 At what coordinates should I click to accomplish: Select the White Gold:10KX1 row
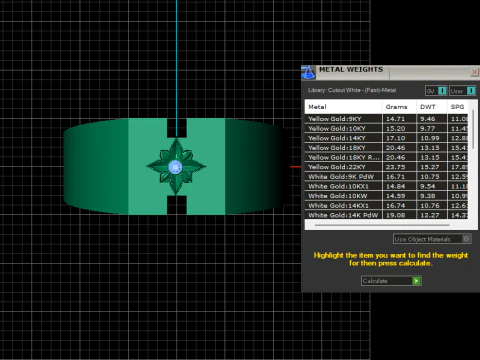pyautogui.click(x=386, y=186)
